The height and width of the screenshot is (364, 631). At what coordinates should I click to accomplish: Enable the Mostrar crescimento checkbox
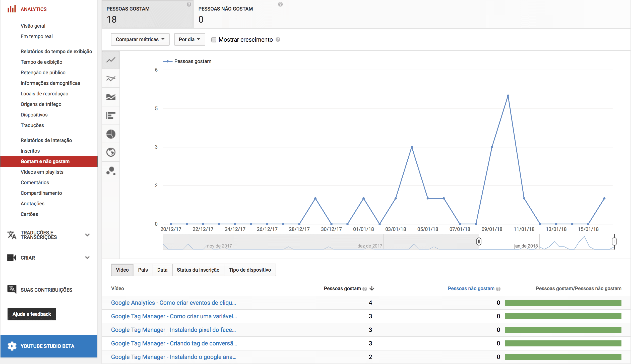tap(214, 39)
